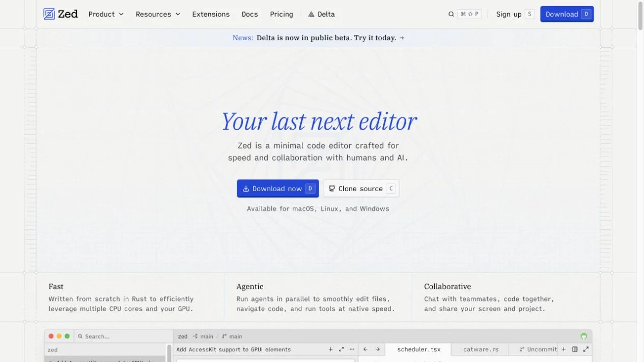Open the Docs page
Image resolution: width=644 pixels, height=362 pixels.
point(249,14)
